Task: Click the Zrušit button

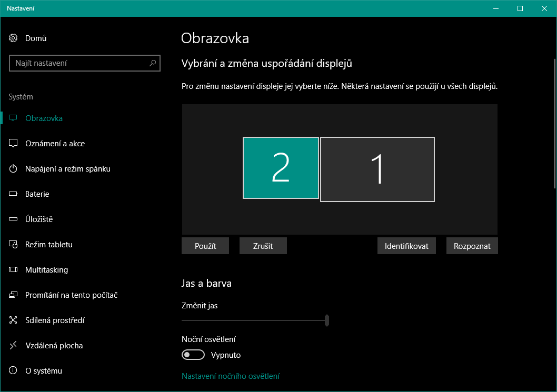Action: click(x=263, y=246)
